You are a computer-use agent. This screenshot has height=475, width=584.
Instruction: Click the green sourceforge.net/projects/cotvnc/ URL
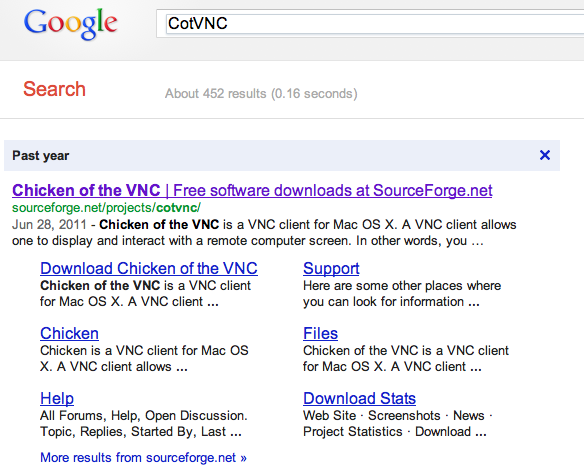107,208
